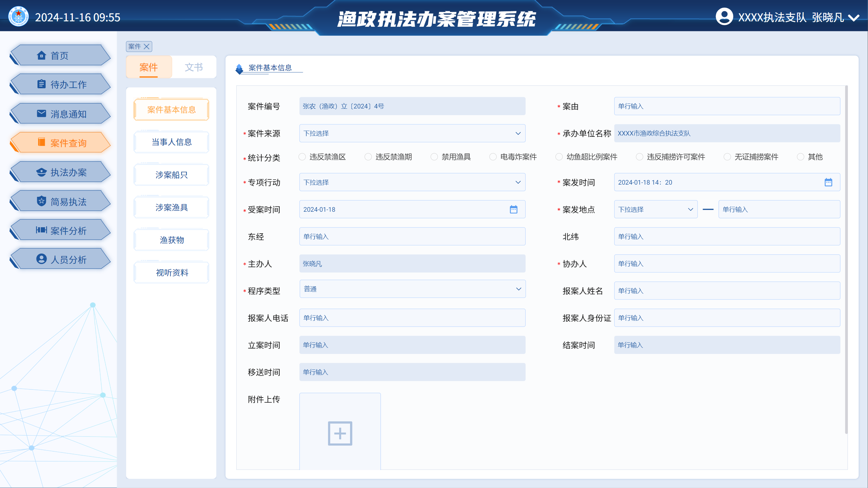Expand the 案件来源 dropdown
The image size is (868, 488).
tap(412, 133)
